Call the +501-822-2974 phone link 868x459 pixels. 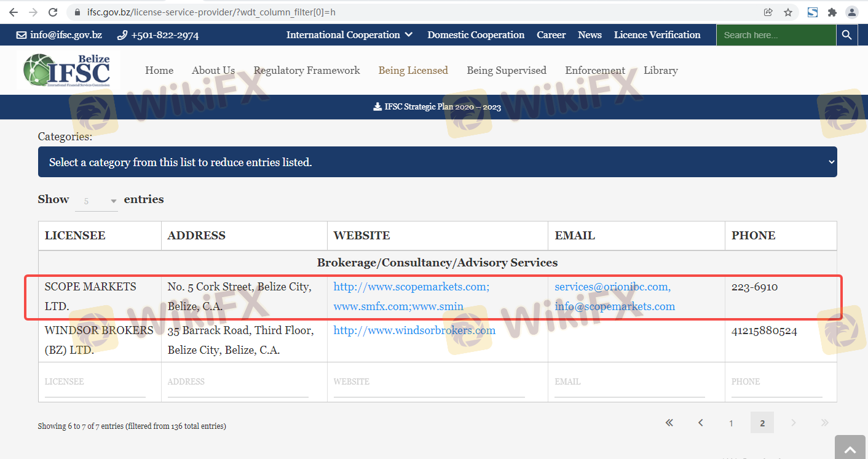coord(158,35)
